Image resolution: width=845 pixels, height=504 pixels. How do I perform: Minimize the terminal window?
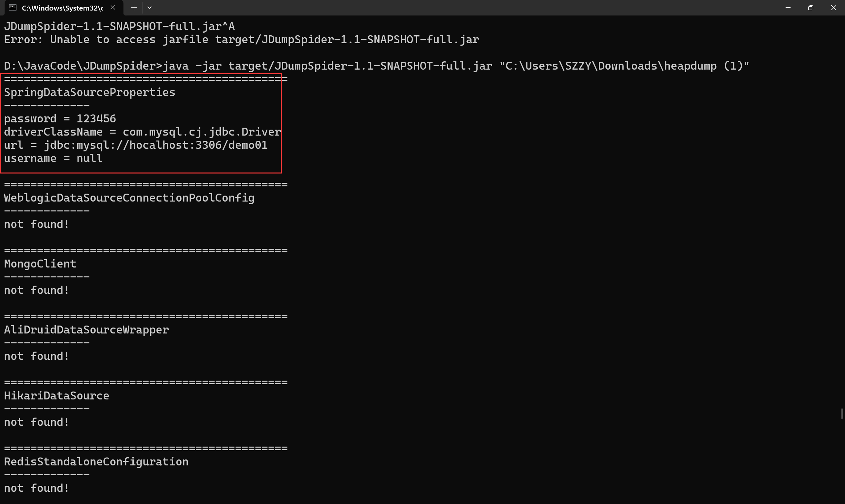[788, 8]
